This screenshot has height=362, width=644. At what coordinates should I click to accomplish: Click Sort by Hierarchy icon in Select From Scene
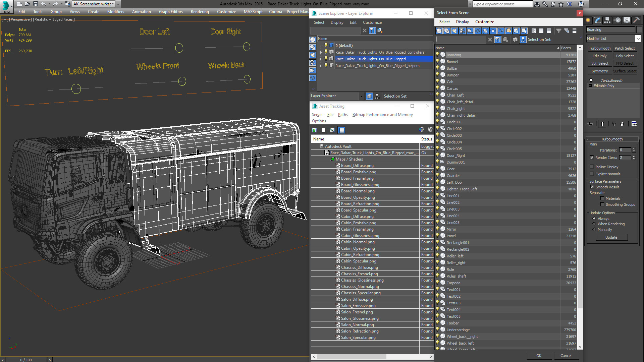523,40
